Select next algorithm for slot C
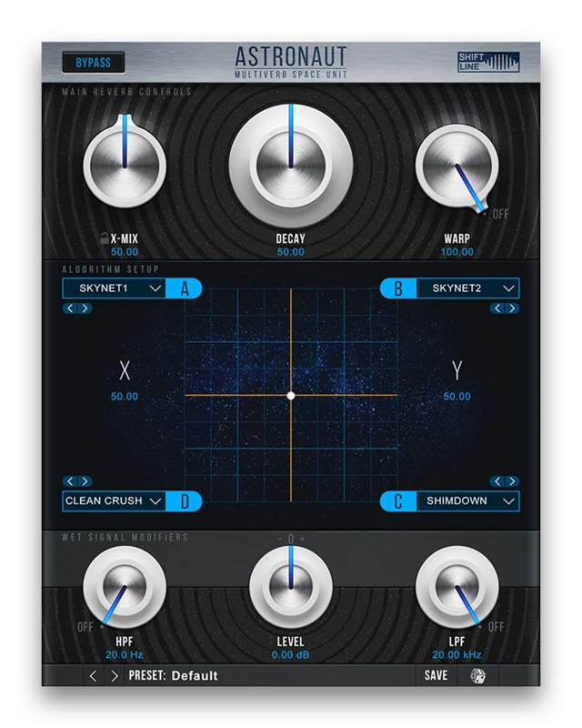The image size is (582, 728). 512,481
